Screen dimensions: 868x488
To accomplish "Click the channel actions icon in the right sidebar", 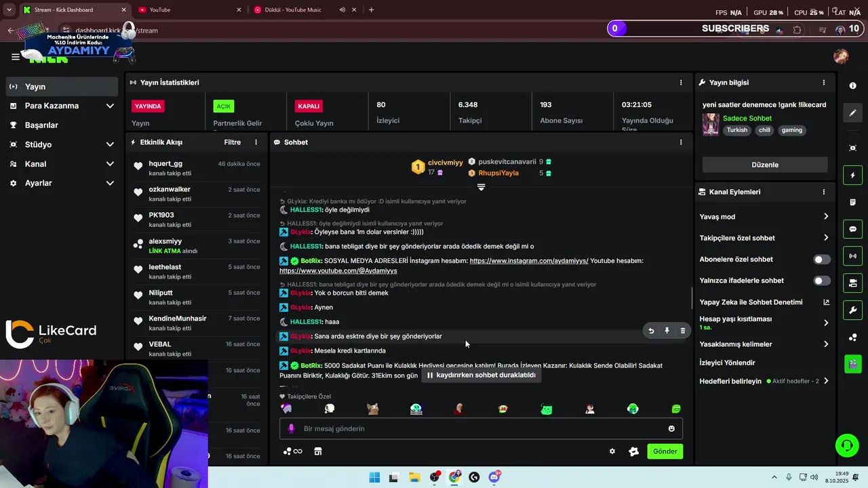I will point(853,283).
